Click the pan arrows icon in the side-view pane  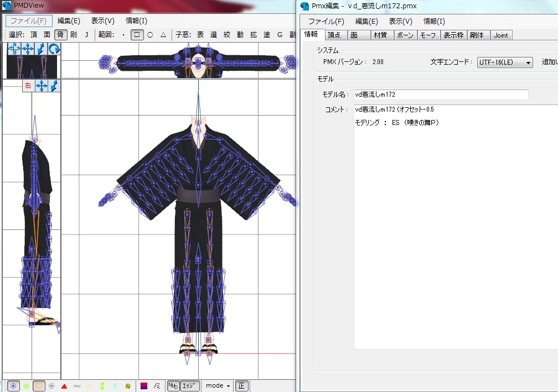point(42,86)
